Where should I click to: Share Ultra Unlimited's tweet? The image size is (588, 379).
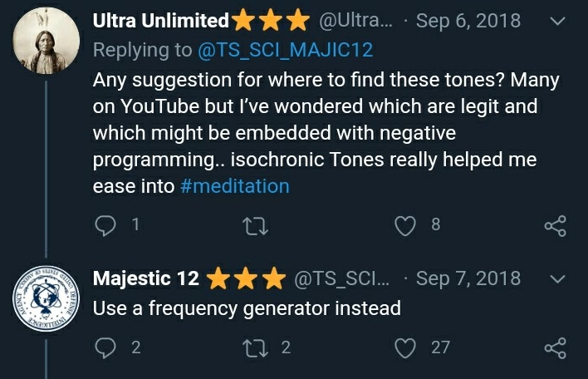pyautogui.click(x=554, y=224)
